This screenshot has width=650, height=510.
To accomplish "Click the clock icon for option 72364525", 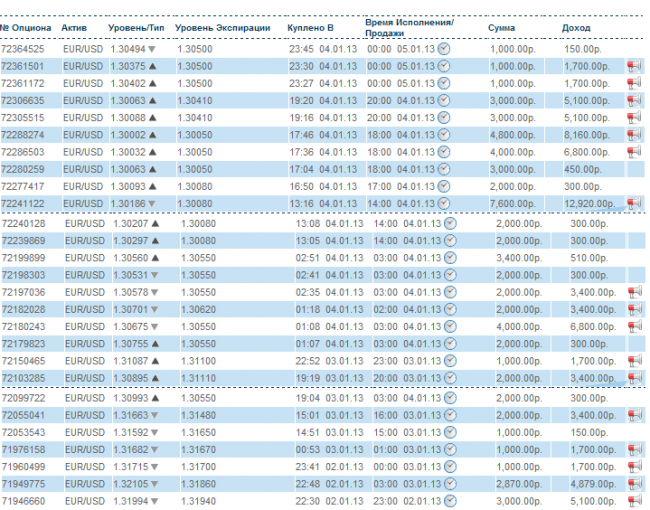I will [444, 48].
